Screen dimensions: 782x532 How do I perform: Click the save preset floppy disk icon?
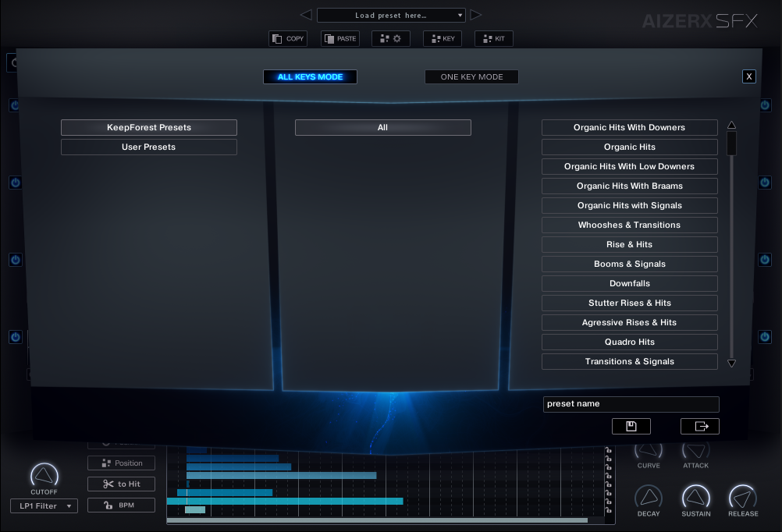631,426
